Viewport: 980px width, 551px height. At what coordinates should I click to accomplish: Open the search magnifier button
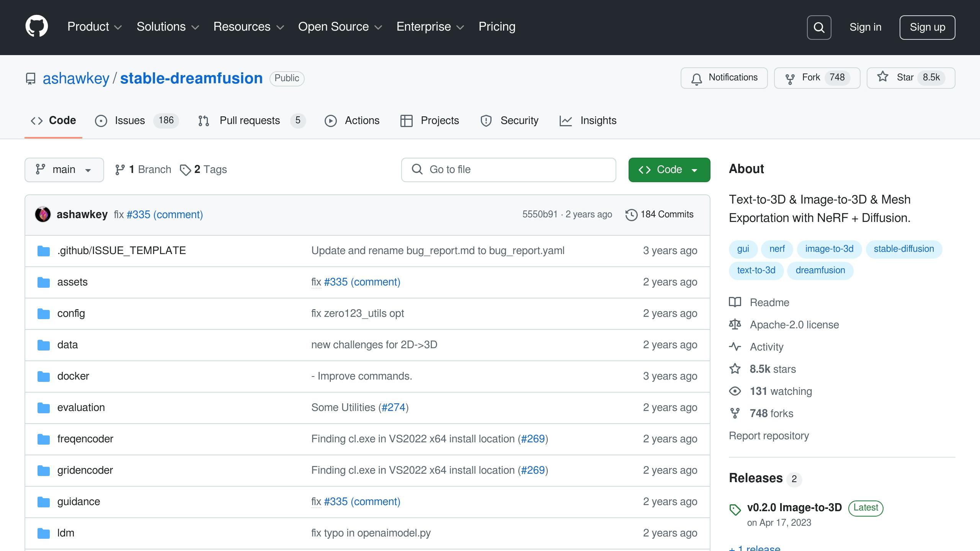click(819, 27)
